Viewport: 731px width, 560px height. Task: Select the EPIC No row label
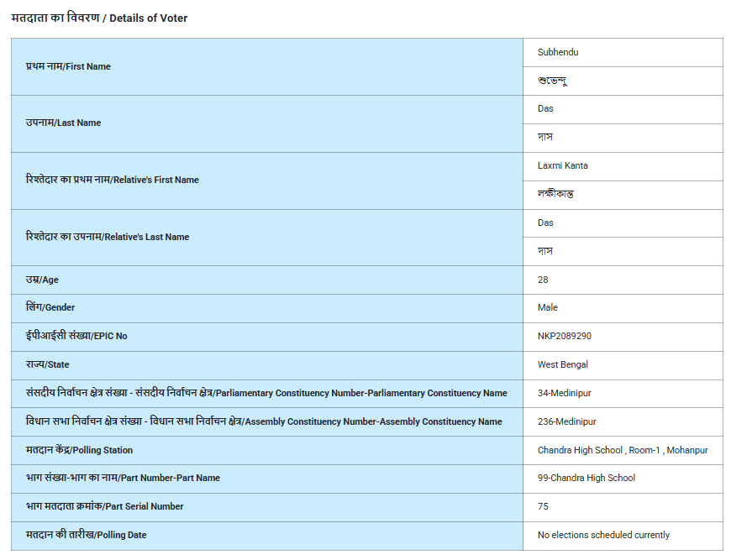click(76, 336)
